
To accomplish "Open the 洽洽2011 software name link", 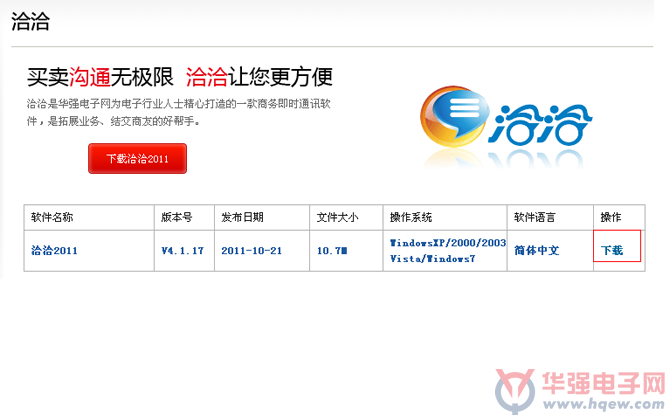I will (x=54, y=250).
